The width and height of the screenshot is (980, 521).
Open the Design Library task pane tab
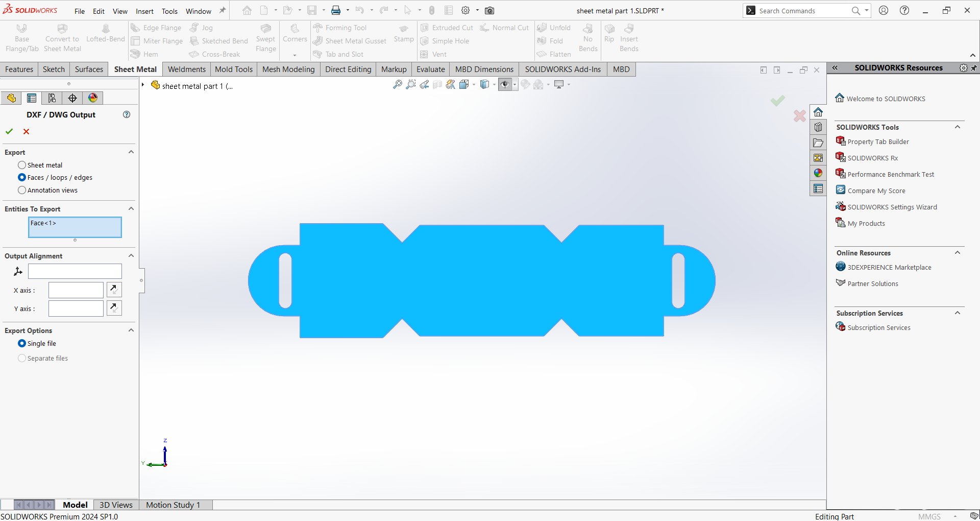(818, 127)
